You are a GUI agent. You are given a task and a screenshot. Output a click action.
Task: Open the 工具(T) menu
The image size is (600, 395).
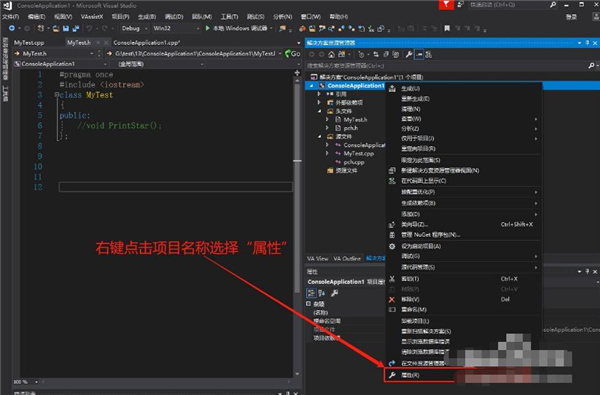click(229, 17)
